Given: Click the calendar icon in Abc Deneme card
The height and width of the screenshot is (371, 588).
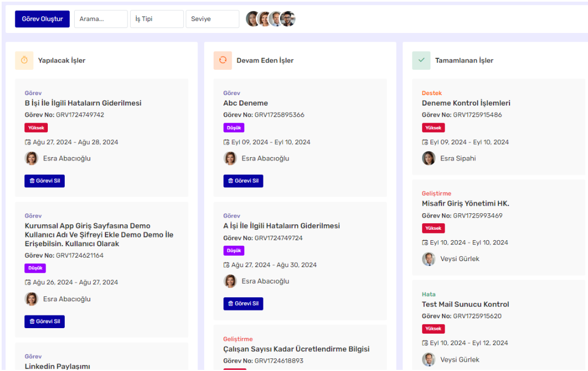Looking at the screenshot, I should pyautogui.click(x=226, y=142).
